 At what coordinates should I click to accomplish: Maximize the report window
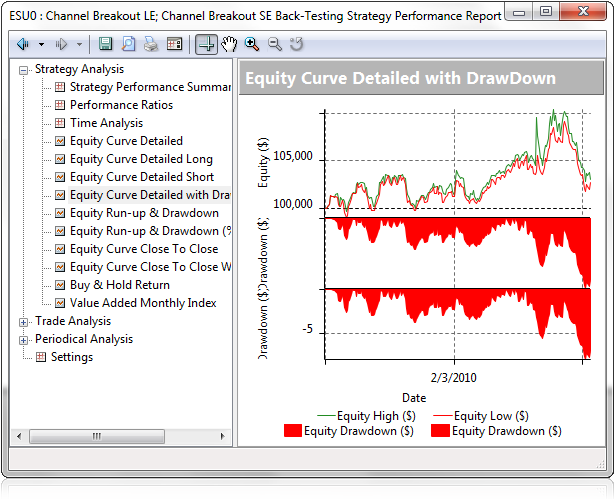coord(546,12)
